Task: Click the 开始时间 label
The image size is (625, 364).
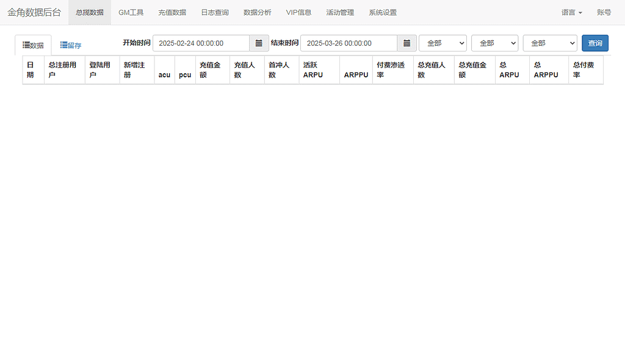Action: 137,43
